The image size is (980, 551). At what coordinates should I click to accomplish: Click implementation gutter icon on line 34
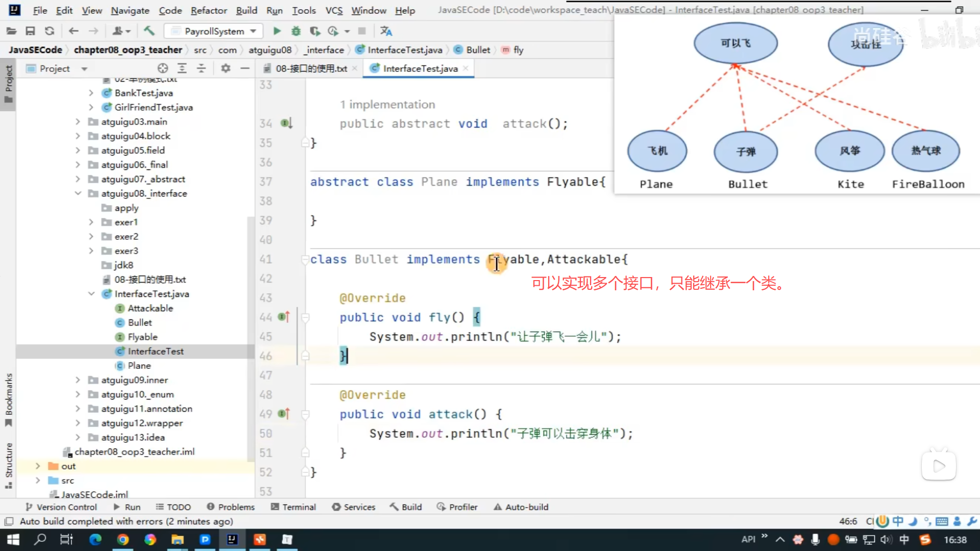point(286,123)
